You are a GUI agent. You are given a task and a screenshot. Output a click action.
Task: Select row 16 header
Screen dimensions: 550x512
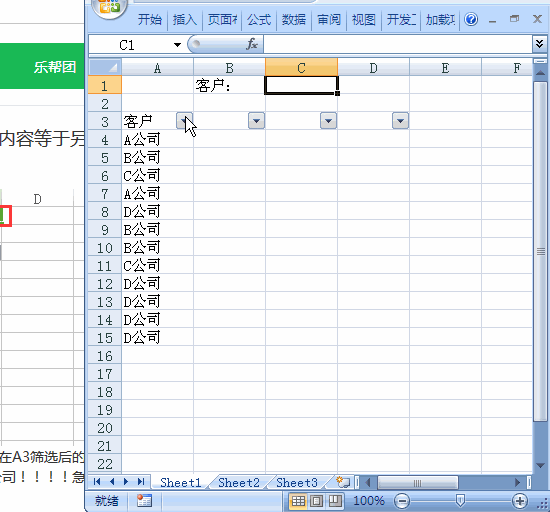[105, 356]
